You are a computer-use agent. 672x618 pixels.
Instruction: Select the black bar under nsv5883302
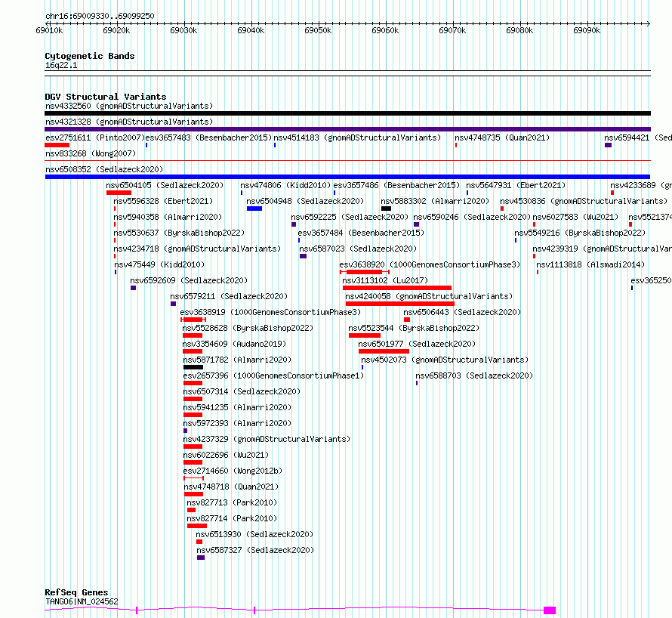pos(386,209)
